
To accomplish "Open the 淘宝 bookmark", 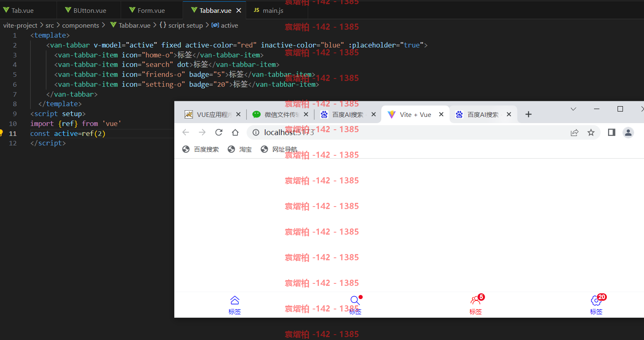I will [240, 149].
